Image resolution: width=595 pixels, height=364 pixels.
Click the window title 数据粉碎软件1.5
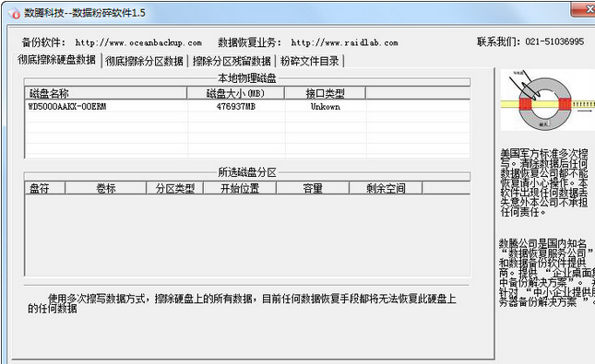tap(85, 13)
